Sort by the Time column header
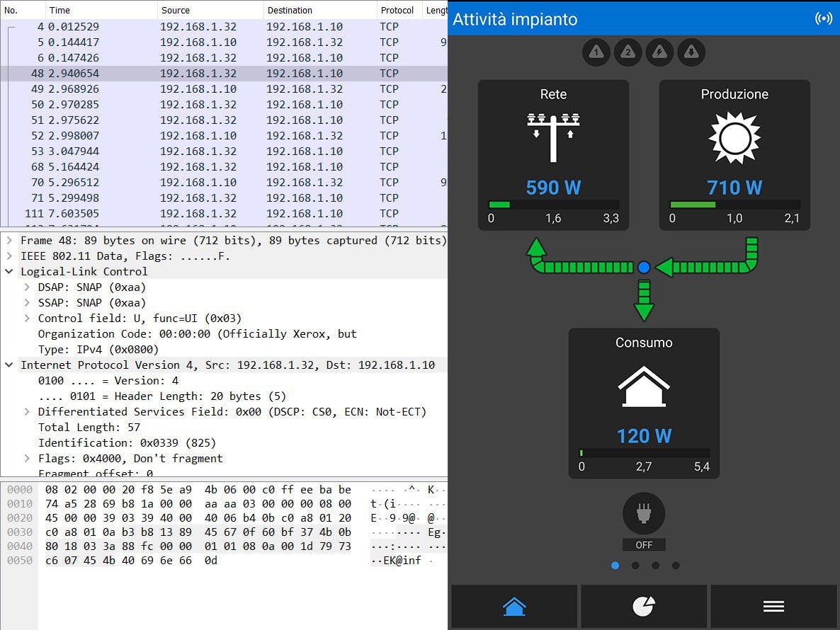840x630 pixels. (x=101, y=10)
